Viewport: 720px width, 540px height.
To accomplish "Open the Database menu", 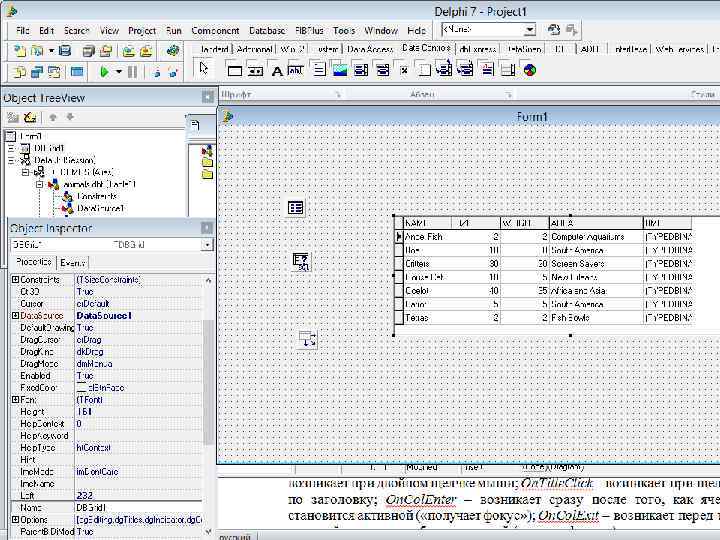I will tap(267, 31).
